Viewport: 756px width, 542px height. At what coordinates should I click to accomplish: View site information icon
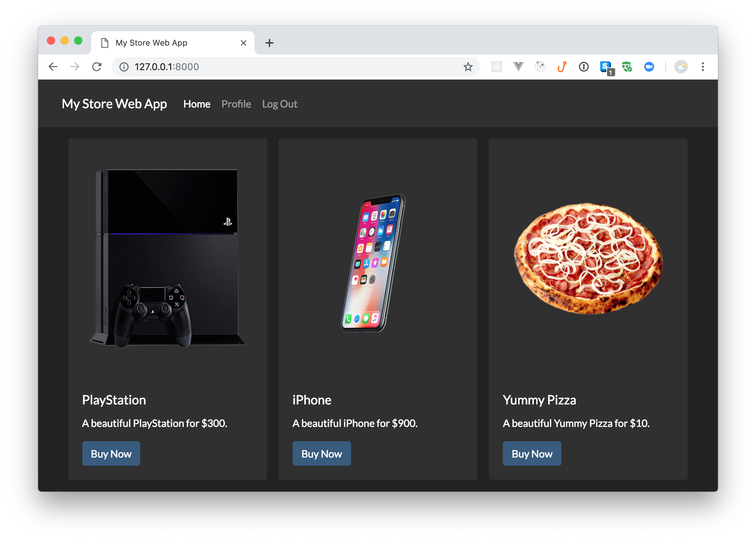124,67
